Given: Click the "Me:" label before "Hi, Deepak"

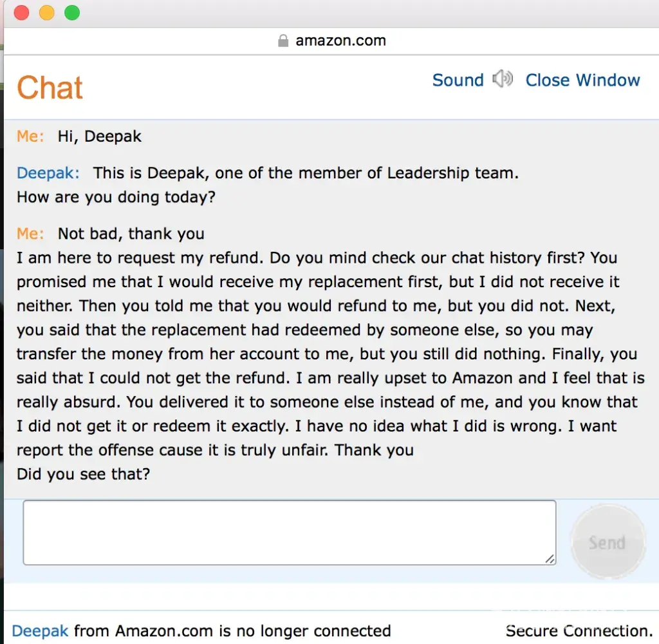Looking at the screenshot, I should (30, 137).
